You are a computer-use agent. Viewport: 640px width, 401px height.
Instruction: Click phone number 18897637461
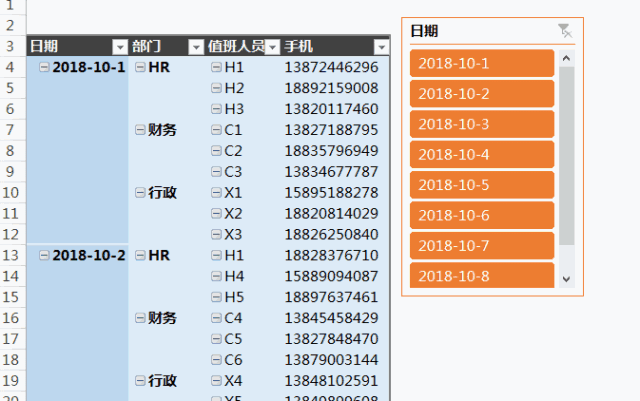331,297
